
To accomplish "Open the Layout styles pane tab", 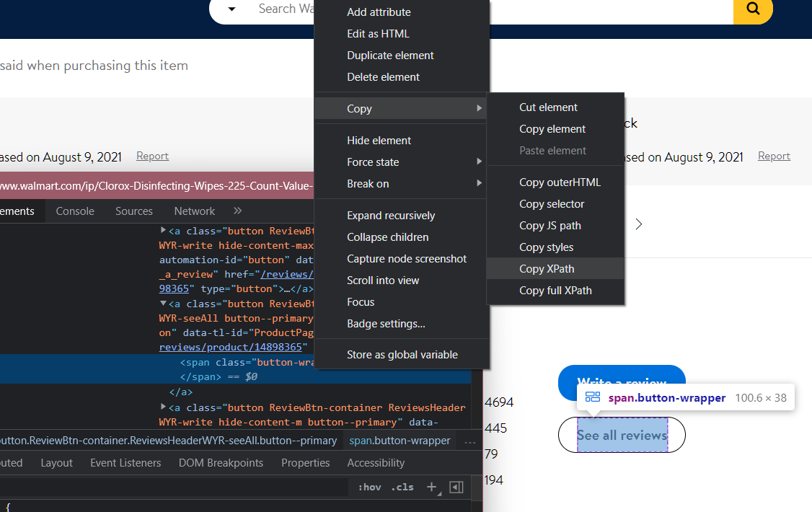I will pos(56,463).
